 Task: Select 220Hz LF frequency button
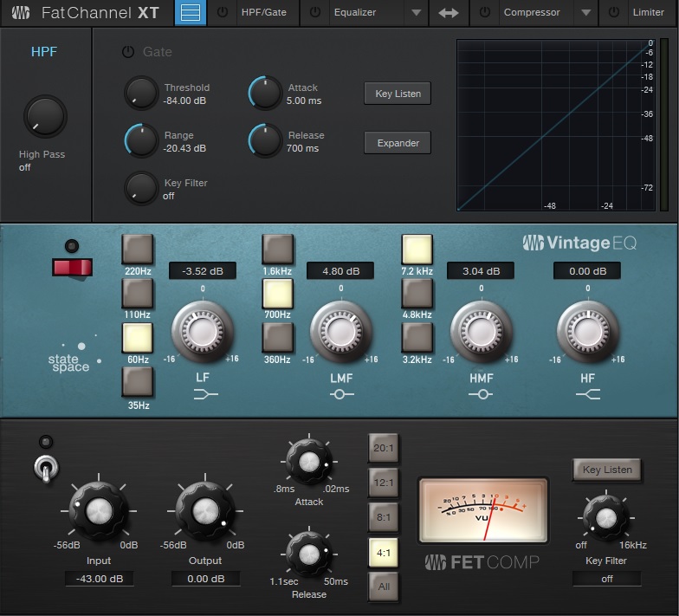point(138,250)
